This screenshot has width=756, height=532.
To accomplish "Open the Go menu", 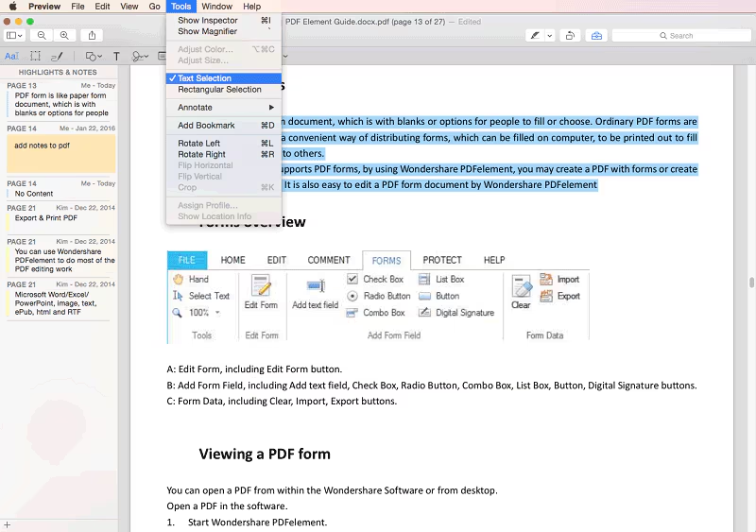I will [154, 7].
